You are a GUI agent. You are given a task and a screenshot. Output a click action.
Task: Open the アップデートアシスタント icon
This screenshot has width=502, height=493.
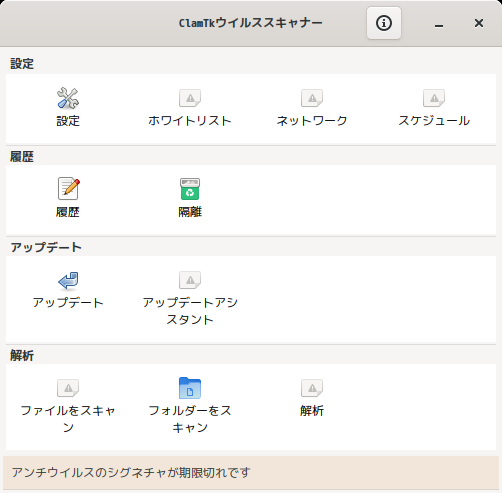pos(190,280)
